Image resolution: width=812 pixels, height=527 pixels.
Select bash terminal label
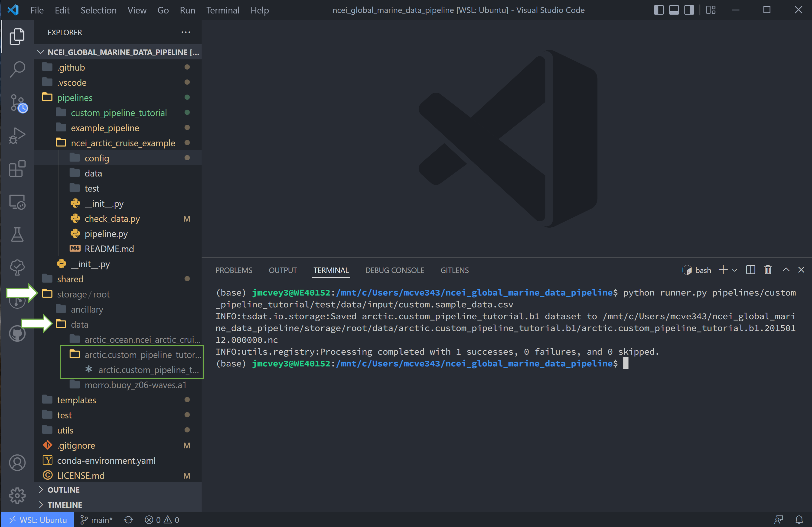pos(697,270)
